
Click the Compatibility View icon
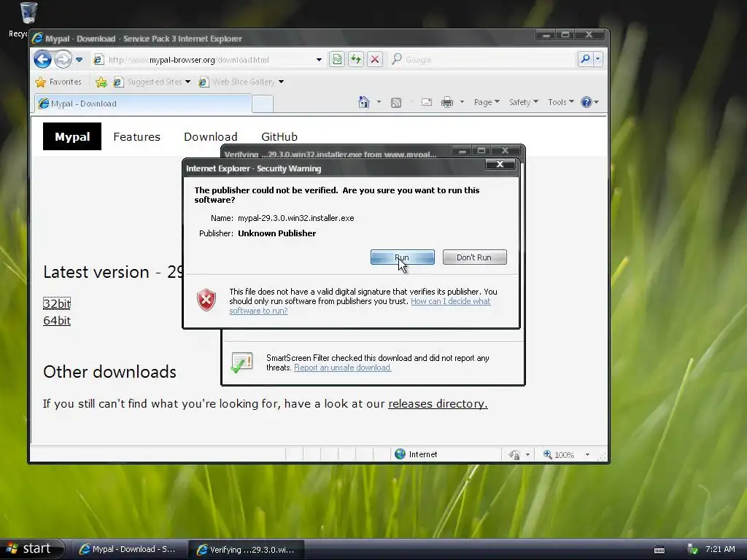coord(337,60)
